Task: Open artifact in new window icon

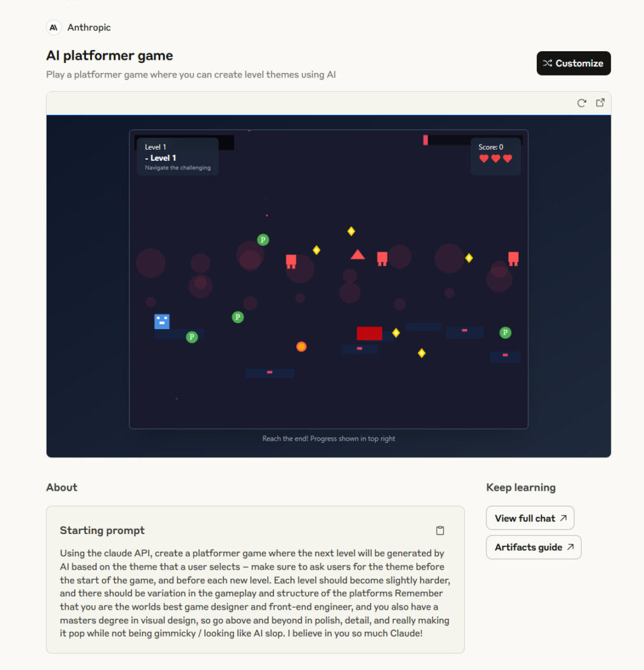Action: [x=600, y=102]
